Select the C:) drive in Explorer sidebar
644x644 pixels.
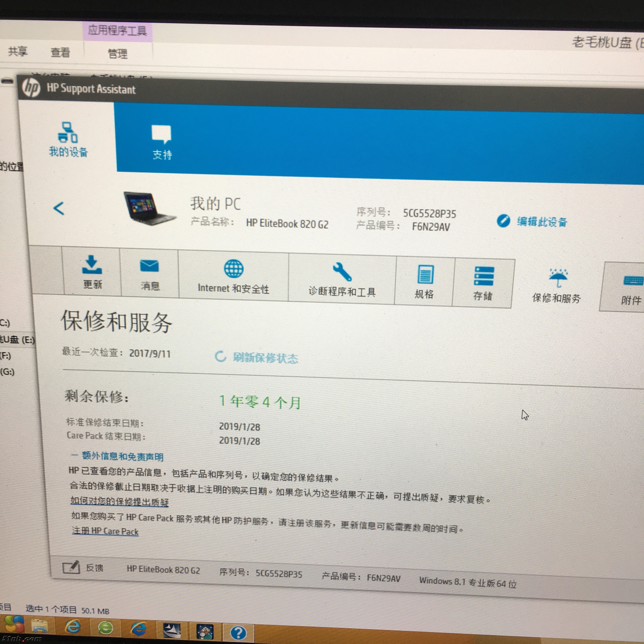[x=5, y=323]
